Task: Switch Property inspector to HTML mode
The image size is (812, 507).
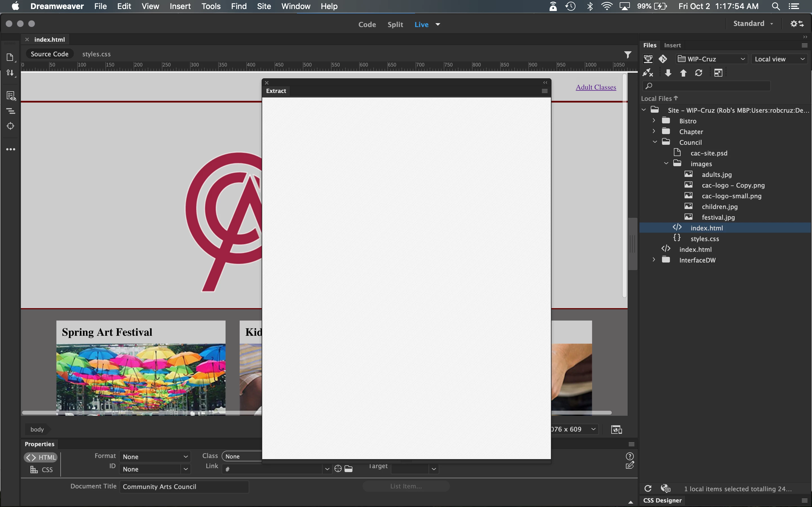Action: [41, 457]
